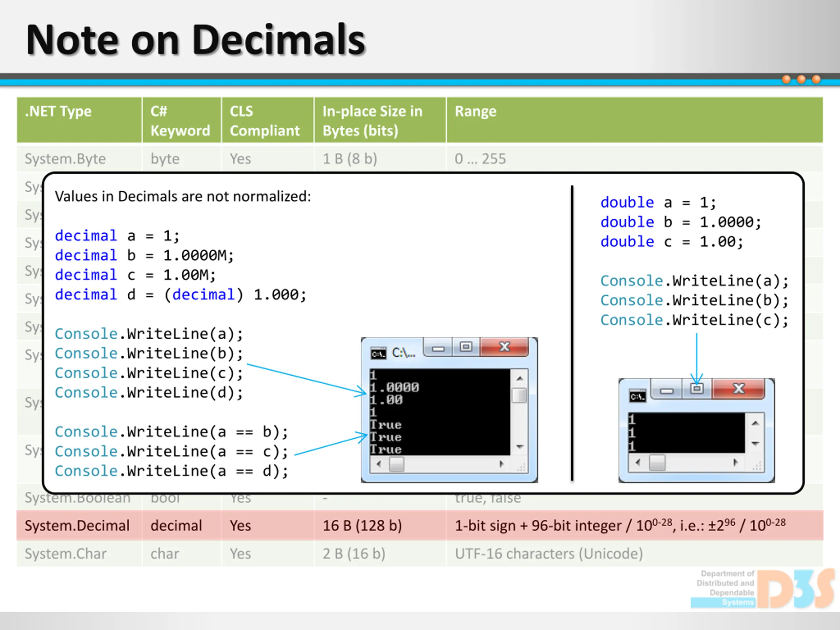Minimize the left console window titled C:\...
This screenshot has height=630, width=840.
coord(438,347)
